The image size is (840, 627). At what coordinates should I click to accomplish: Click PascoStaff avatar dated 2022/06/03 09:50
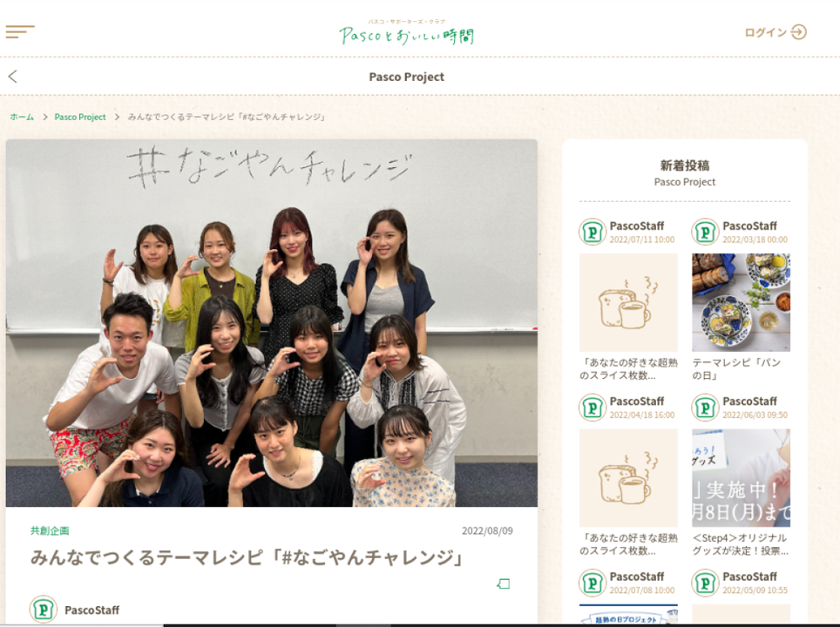[705, 408]
